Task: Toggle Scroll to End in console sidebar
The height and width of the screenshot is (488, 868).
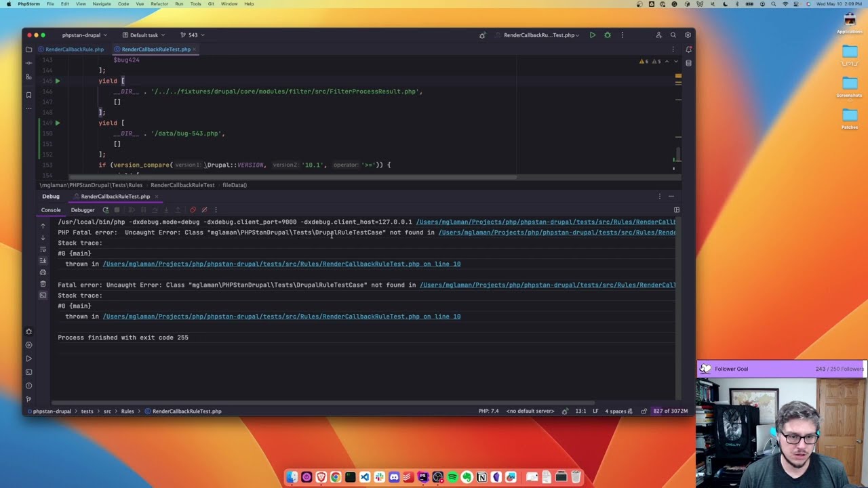Action: [x=43, y=260]
